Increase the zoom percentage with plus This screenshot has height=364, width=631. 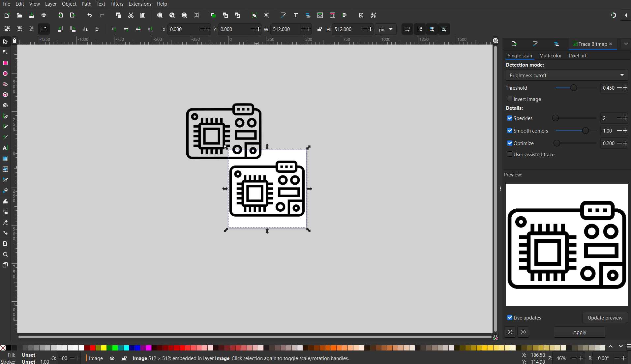(x=581, y=358)
